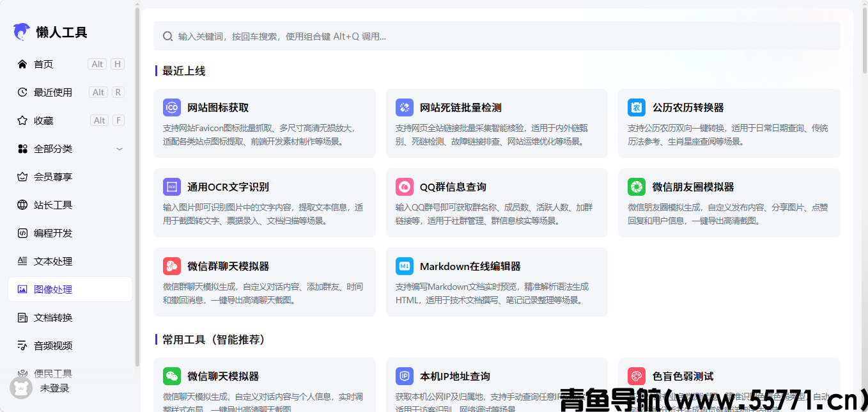
Task: Click the Alt F shortcut badge
Action: 107,120
